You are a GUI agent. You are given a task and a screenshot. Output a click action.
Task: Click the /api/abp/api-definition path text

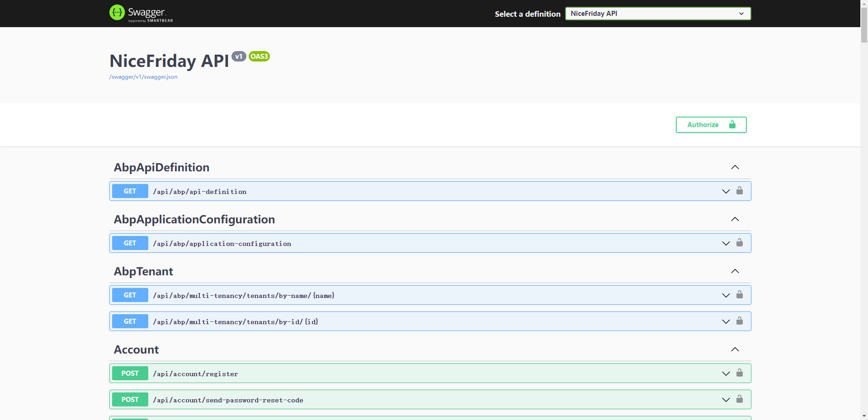(200, 192)
